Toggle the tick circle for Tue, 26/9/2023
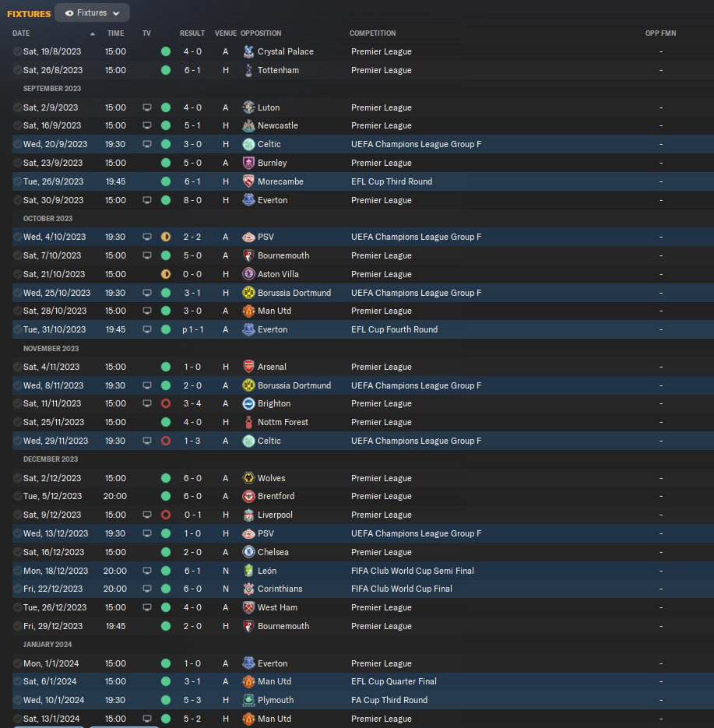The height and width of the screenshot is (728, 714). click(x=17, y=181)
